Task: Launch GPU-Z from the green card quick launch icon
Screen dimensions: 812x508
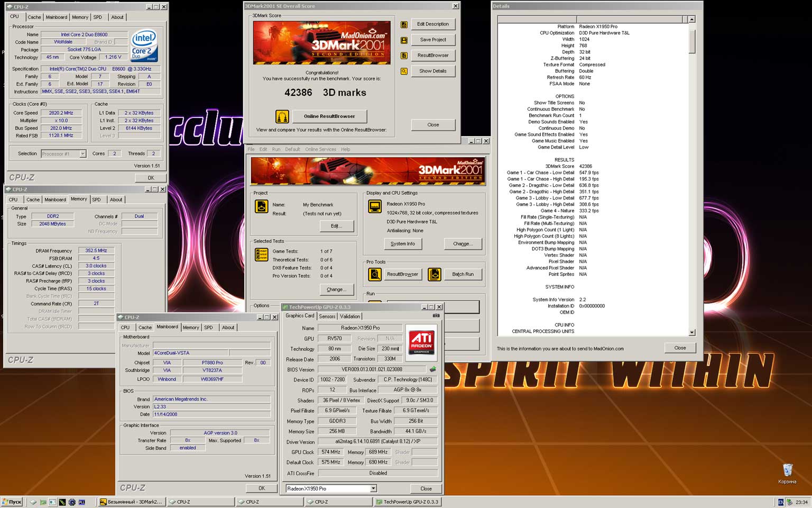Action: tap(43, 502)
